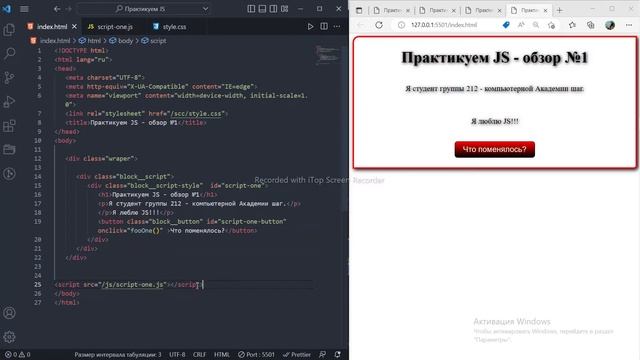Click VS Code logo icon

pyautogui.click(x=7, y=9)
